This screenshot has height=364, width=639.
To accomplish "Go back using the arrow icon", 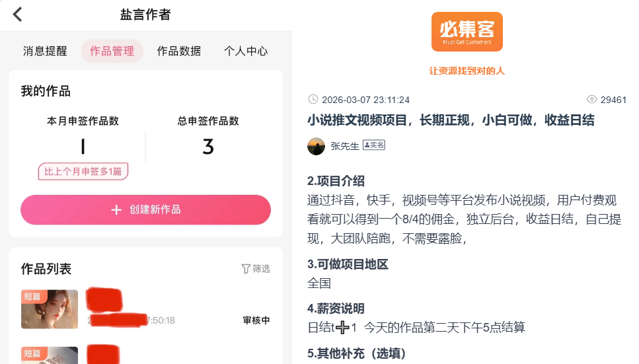I will click(x=17, y=15).
